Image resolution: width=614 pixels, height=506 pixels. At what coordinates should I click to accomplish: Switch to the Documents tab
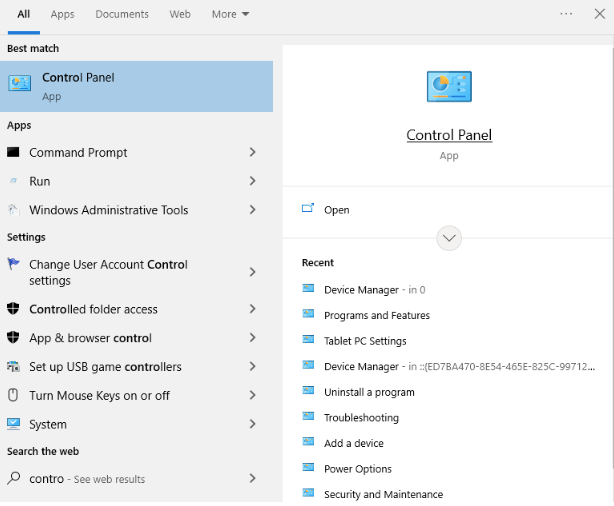click(122, 14)
